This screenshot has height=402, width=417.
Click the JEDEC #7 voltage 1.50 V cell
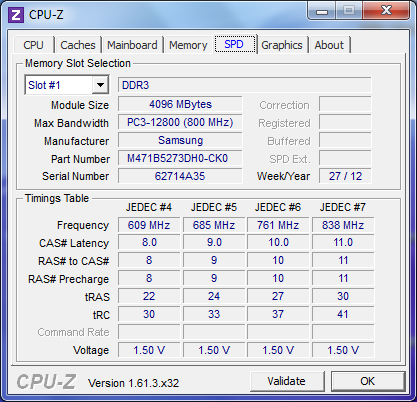click(x=343, y=350)
